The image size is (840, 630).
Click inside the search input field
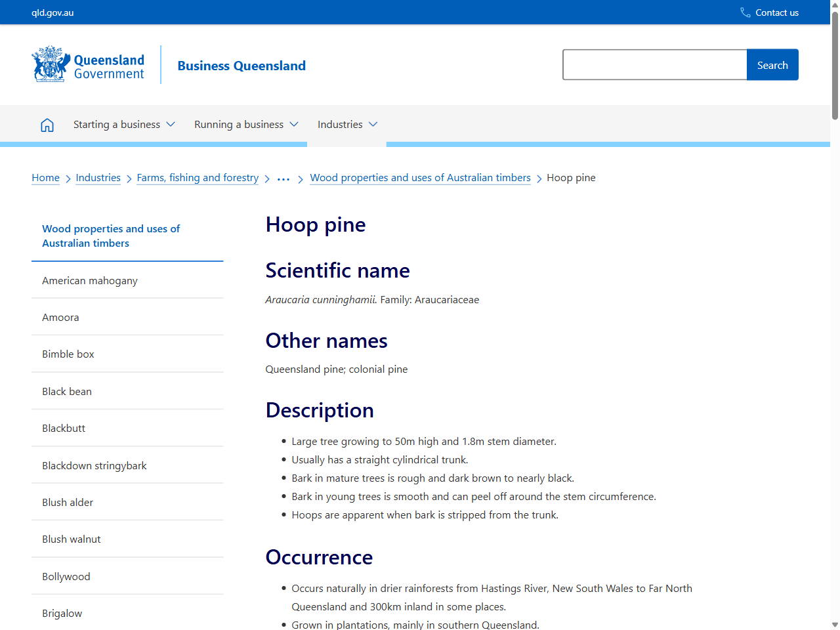click(654, 64)
